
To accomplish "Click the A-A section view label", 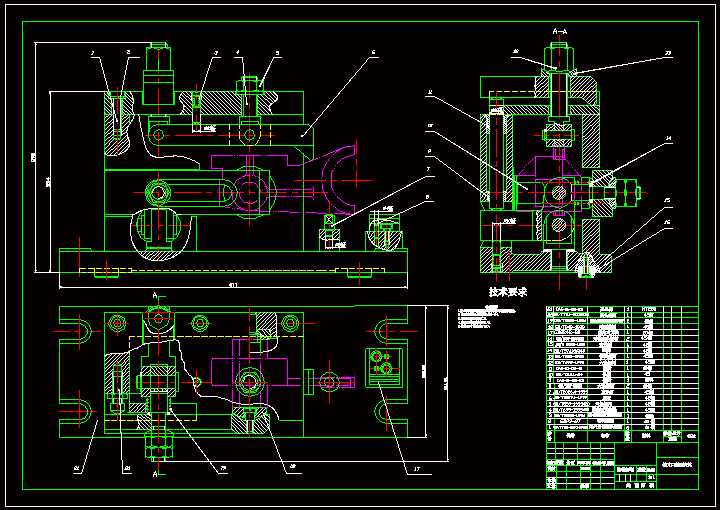I will (x=561, y=32).
